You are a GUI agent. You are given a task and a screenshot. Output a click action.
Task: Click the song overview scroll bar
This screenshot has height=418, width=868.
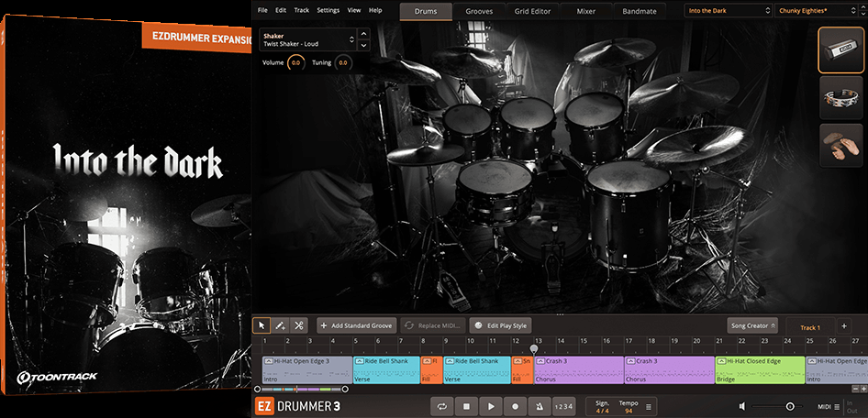pos(301,390)
